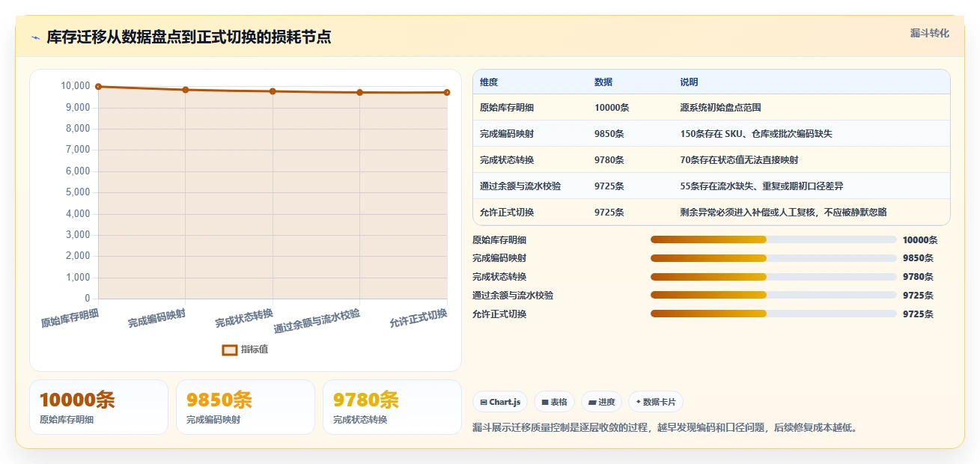This screenshot has width=980, height=464.
Task: Click the chart data point for 完成状态转换
Action: pyautogui.click(x=273, y=91)
